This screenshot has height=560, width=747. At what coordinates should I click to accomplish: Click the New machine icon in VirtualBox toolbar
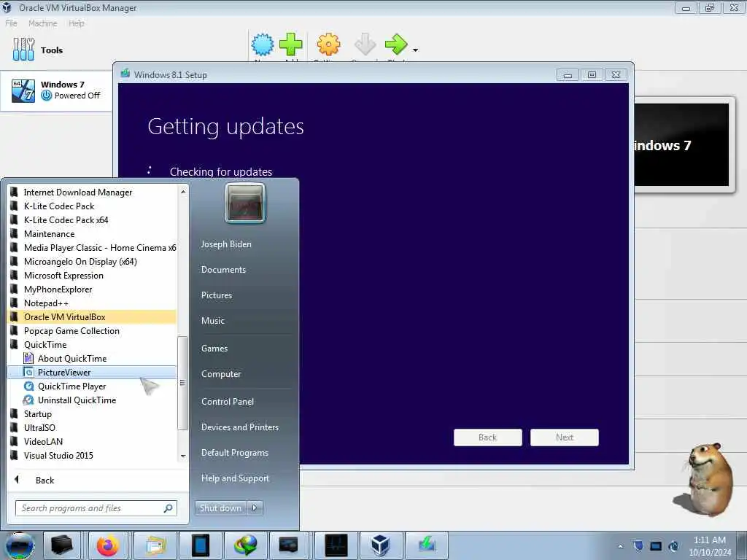[x=263, y=45]
